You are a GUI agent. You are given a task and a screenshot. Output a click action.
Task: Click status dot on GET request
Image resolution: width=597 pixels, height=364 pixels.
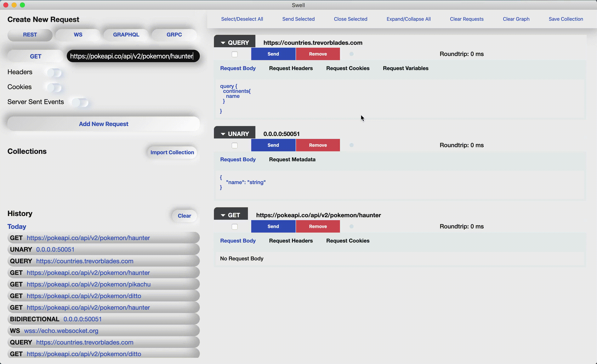[x=351, y=226]
